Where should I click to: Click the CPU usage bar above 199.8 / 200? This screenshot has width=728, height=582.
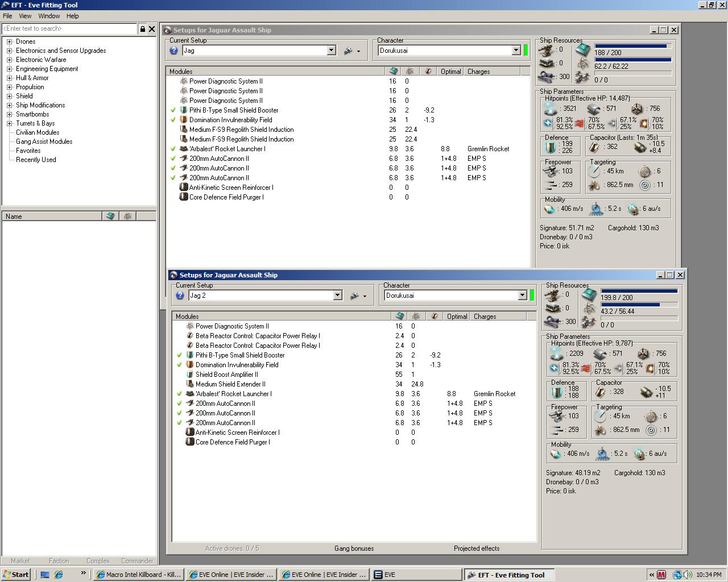point(639,291)
